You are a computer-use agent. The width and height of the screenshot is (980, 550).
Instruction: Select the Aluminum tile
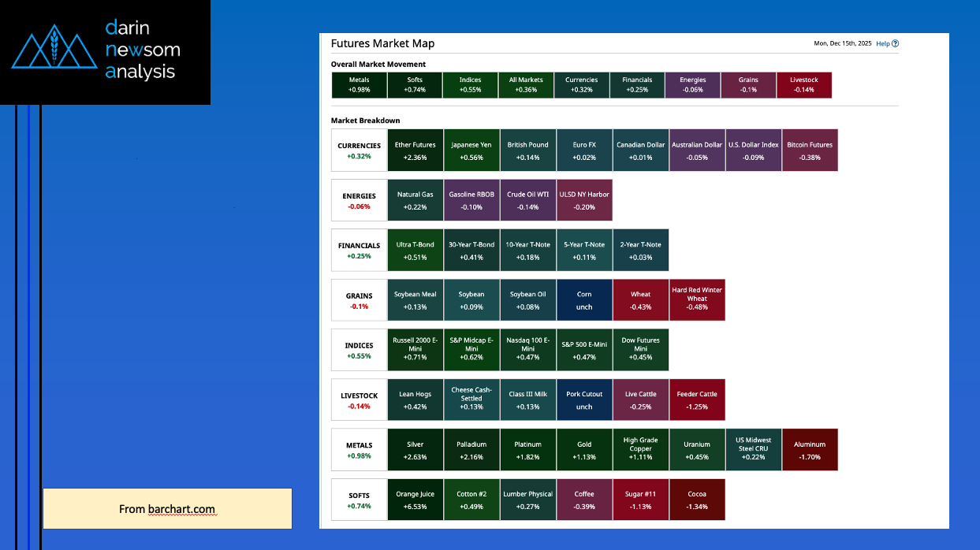point(810,450)
